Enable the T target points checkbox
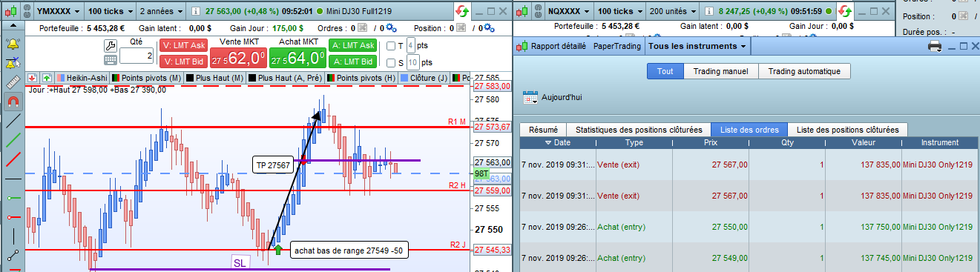This screenshot has height=272, width=980. [x=392, y=46]
